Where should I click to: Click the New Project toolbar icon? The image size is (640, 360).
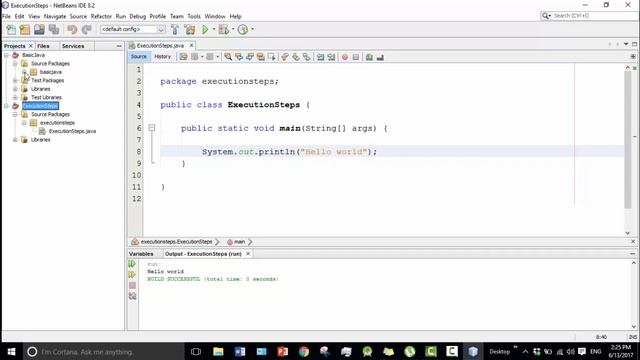[x=25, y=29]
